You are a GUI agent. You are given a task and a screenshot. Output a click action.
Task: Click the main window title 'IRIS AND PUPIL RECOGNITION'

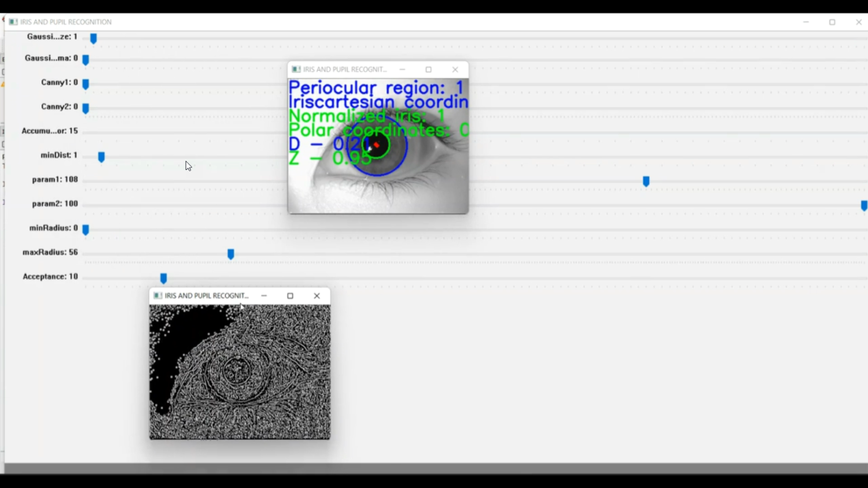(x=66, y=22)
